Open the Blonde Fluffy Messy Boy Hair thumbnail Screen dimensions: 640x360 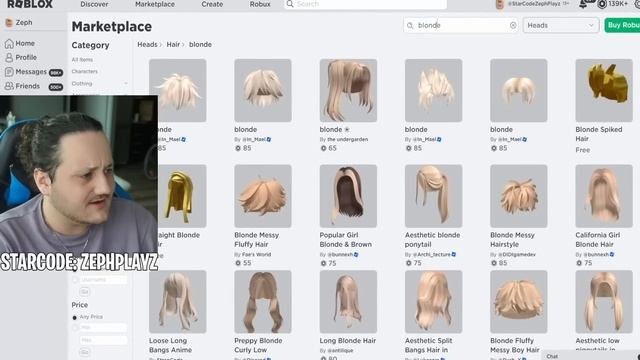pyautogui.click(x=518, y=302)
